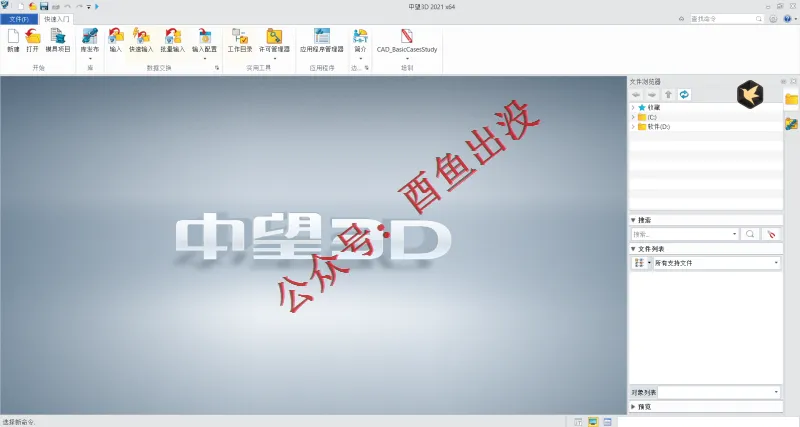800x427 pixels.
Task: Click the 快速输入 quick import icon
Action: tap(141, 37)
